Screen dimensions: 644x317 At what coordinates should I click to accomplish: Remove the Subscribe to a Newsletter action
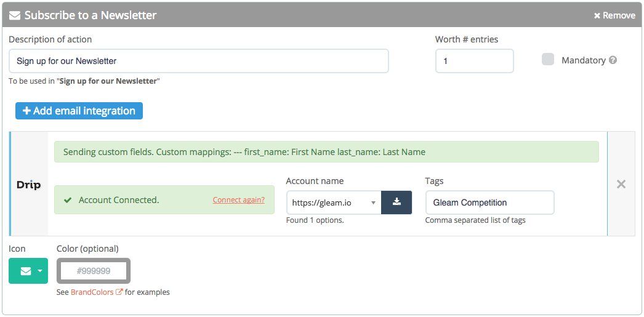tap(614, 15)
